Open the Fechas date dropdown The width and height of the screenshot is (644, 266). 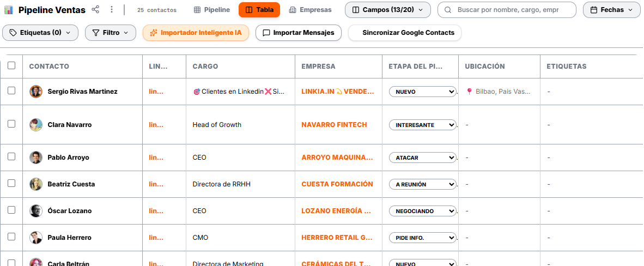pyautogui.click(x=611, y=10)
